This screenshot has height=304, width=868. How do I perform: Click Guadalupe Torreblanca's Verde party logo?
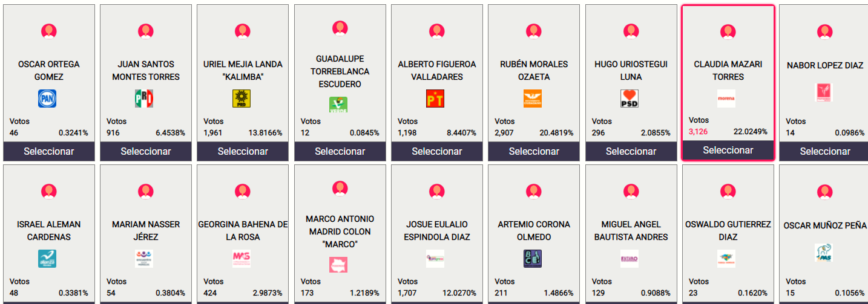(x=338, y=105)
